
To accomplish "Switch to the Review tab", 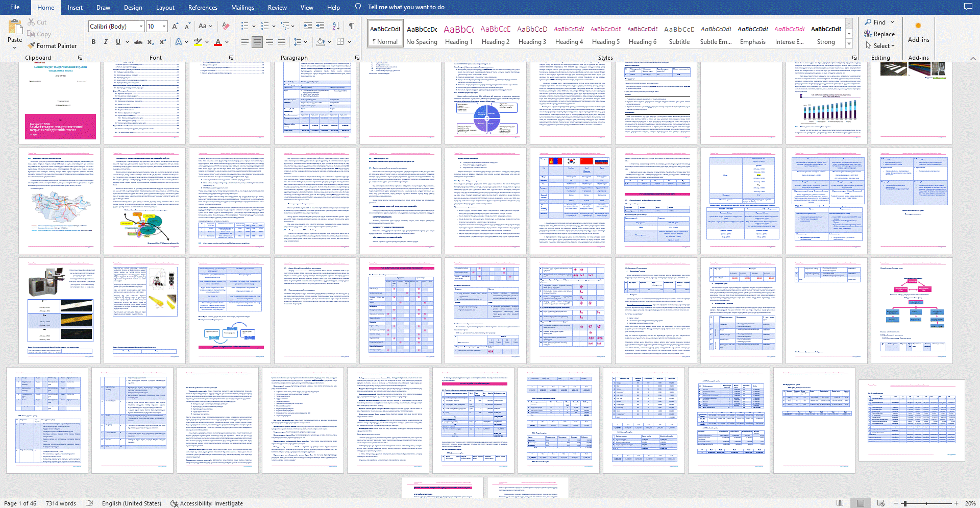I will point(277,7).
